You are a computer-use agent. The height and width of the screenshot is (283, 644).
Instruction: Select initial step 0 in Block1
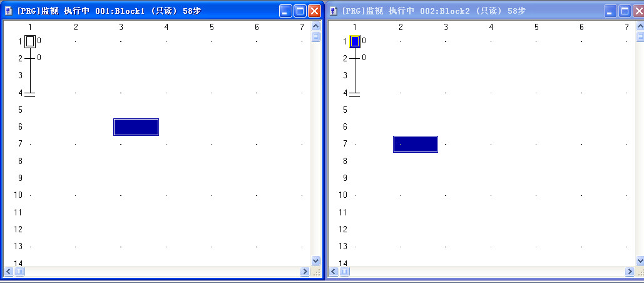[x=30, y=41]
